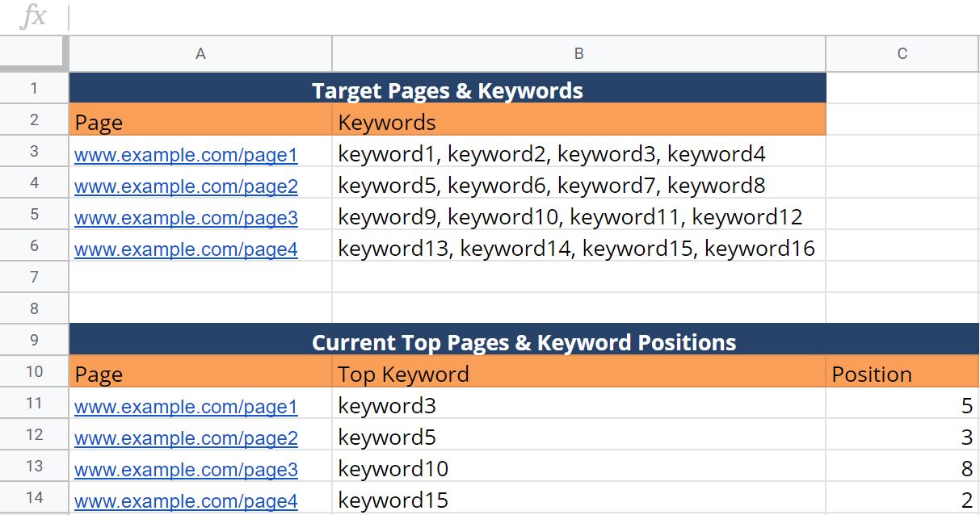Select position value 2 for keyword15
The image size is (980, 515).
902,498
